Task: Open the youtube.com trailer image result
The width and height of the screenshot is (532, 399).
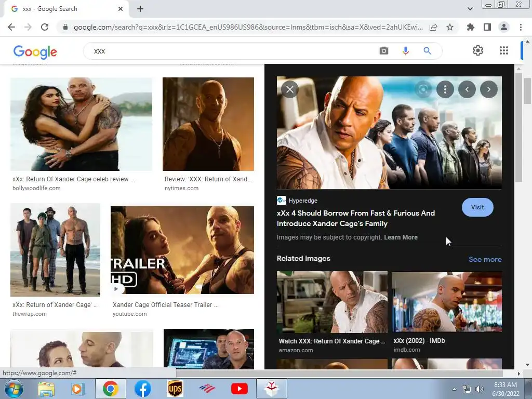Action: [182, 250]
